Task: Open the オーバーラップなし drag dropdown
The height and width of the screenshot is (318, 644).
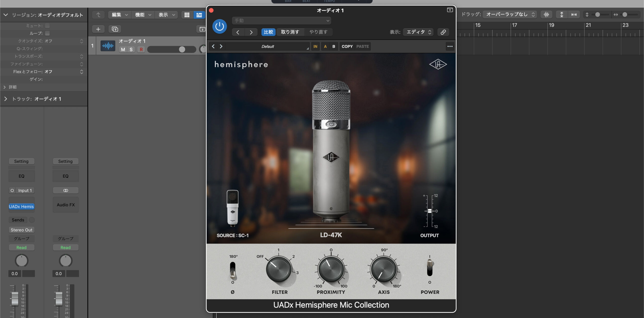Action: pos(510,15)
